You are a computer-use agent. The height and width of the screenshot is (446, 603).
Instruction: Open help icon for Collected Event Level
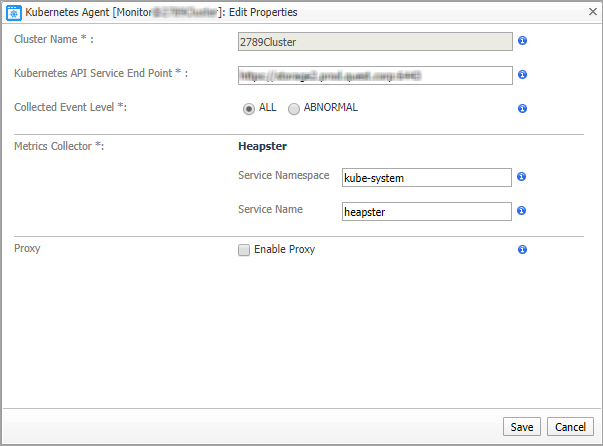pyautogui.click(x=522, y=108)
